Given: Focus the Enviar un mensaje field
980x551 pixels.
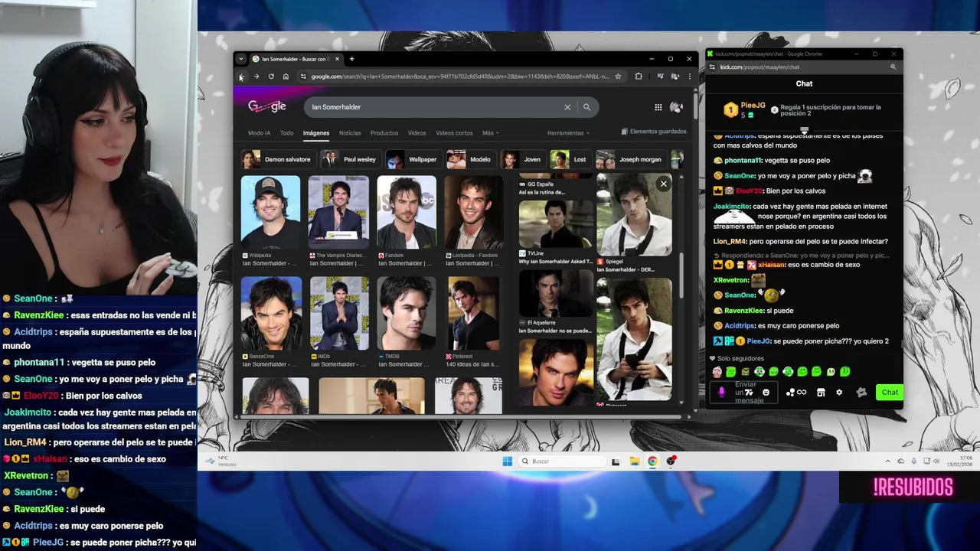Looking at the screenshot, I should coord(742,393).
